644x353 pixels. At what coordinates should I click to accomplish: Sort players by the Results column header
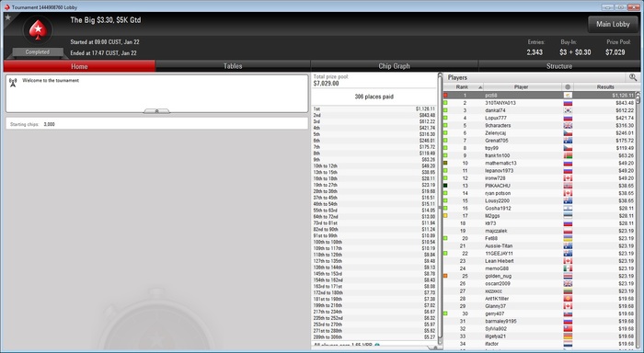[605, 87]
